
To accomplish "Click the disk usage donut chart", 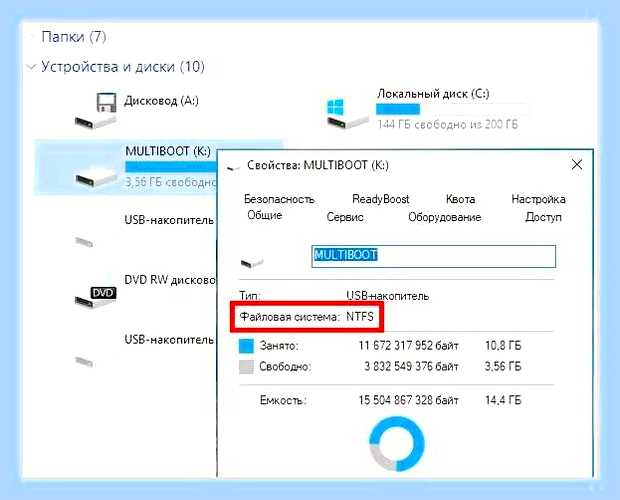I will click(397, 443).
